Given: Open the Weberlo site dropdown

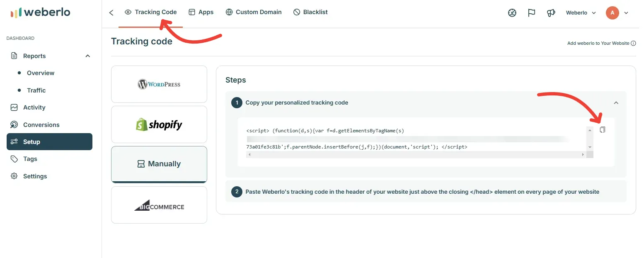Looking at the screenshot, I should (x=581, y=13).
